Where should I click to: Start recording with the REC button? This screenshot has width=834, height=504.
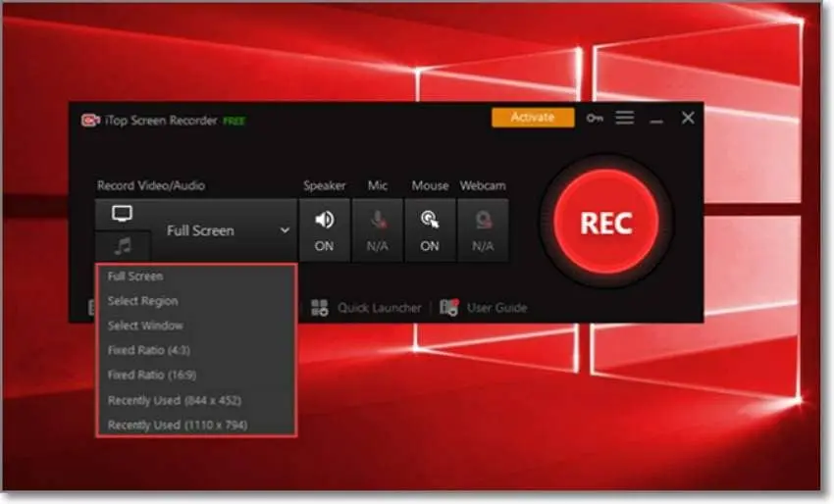(606, 222)
